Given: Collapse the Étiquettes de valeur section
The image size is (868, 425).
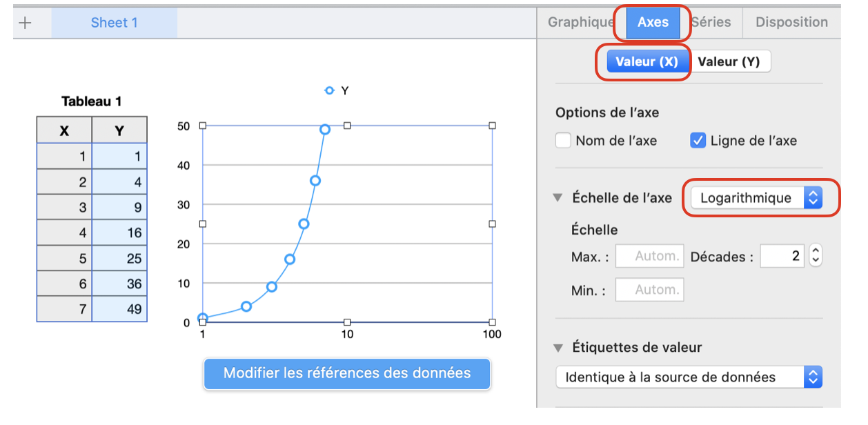Looking at the screenshot, I should (558, 347).
